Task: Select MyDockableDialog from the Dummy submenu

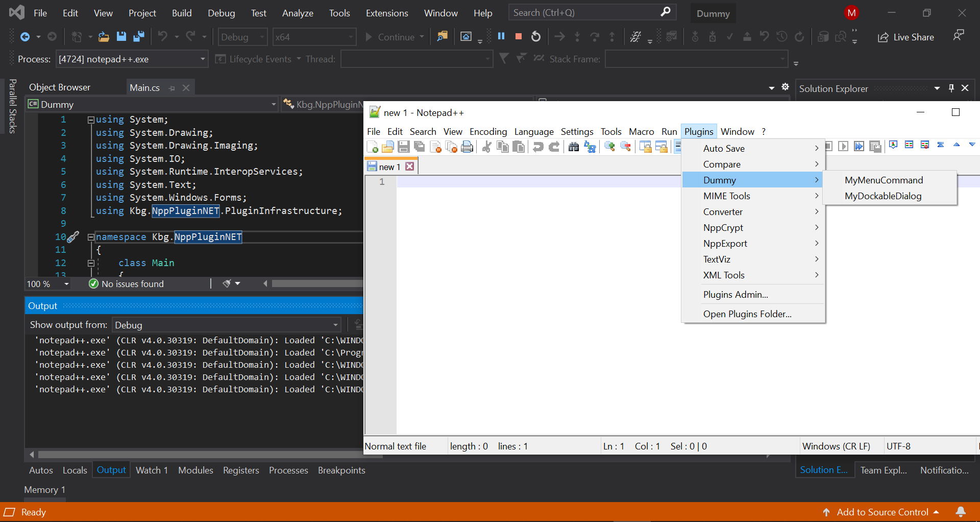Action: 883,196
